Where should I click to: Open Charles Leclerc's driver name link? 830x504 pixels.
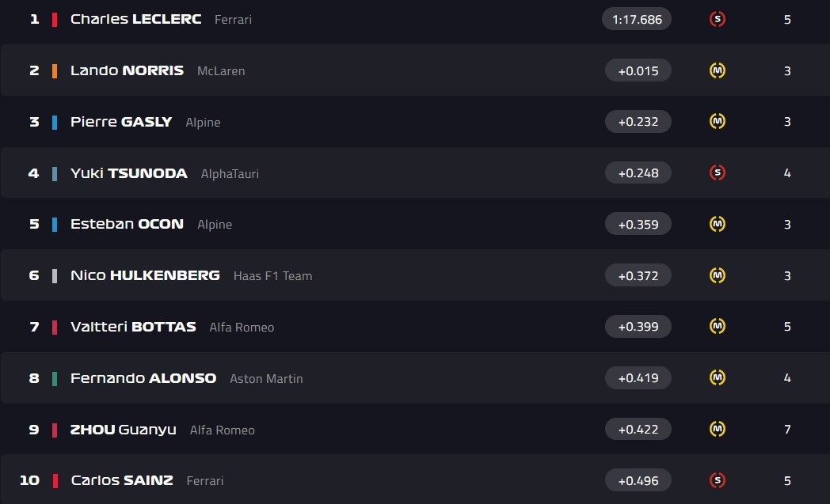[135, 19]
